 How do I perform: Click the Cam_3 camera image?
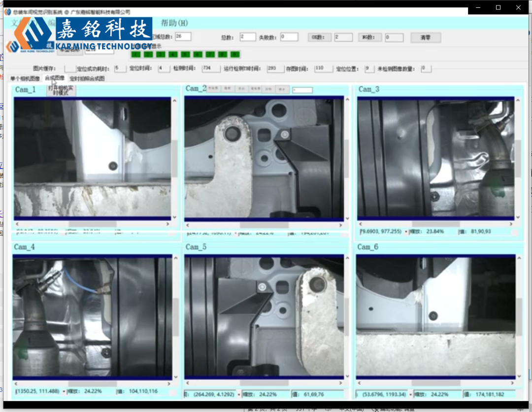(435, 159)
